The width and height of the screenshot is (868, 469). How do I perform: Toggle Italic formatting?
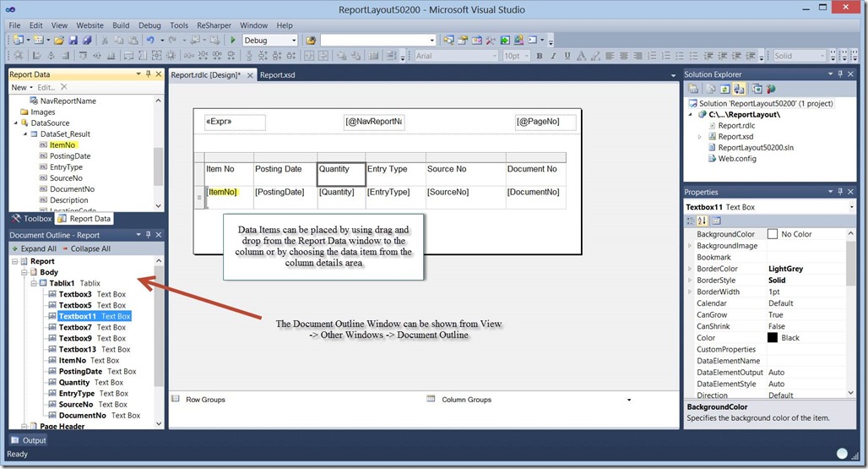point(553,56)
